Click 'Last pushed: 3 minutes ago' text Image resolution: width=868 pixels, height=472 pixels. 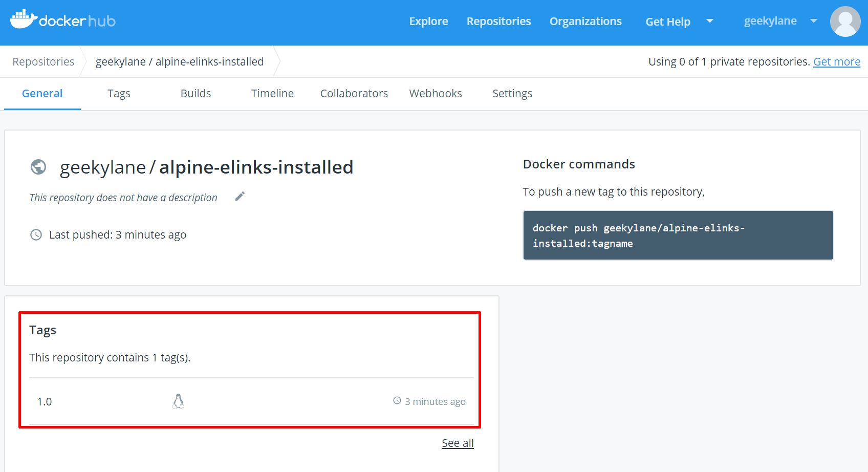pyautogui.click(x=118, y=235)
